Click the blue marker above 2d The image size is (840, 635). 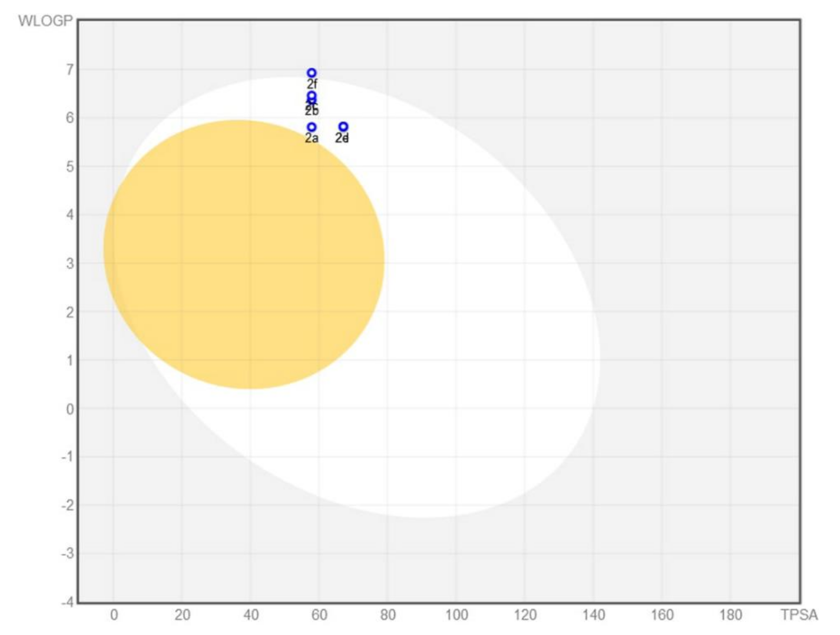tap(343, 126)
